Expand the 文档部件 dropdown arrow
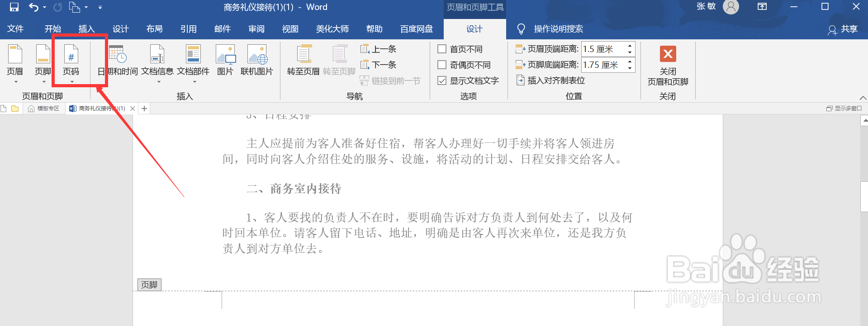This screenshot has height=326, width=868. point(194,82)
